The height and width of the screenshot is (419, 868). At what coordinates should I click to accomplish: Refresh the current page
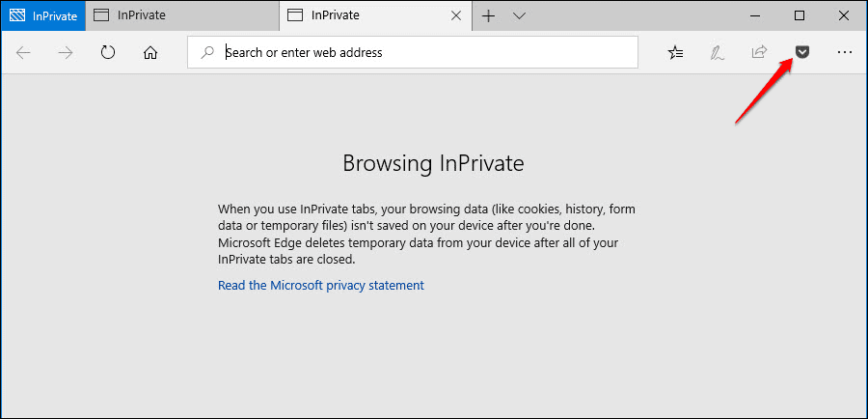(x=108, y=53)
